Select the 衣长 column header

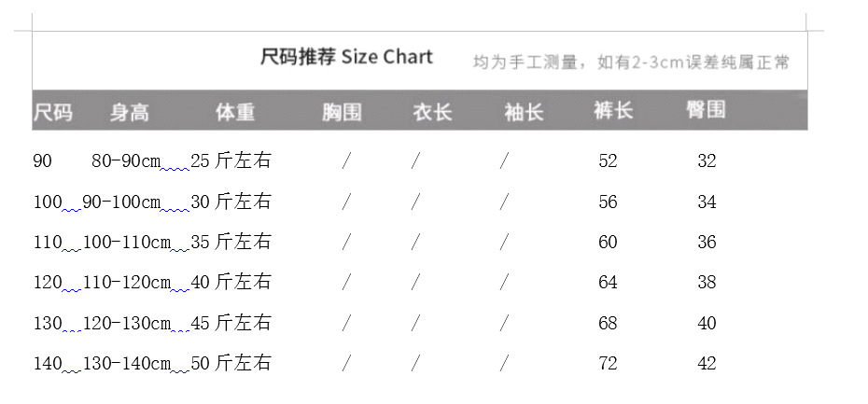(433, 113)
